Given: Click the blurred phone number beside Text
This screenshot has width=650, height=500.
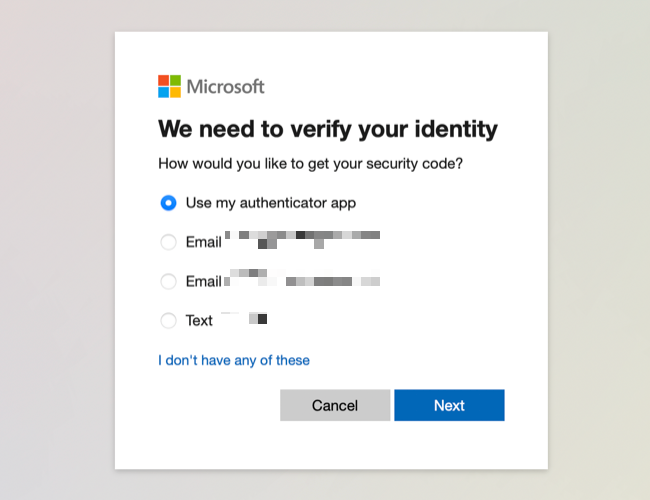Looking at the screenshot, I should [x=244, y=319].
